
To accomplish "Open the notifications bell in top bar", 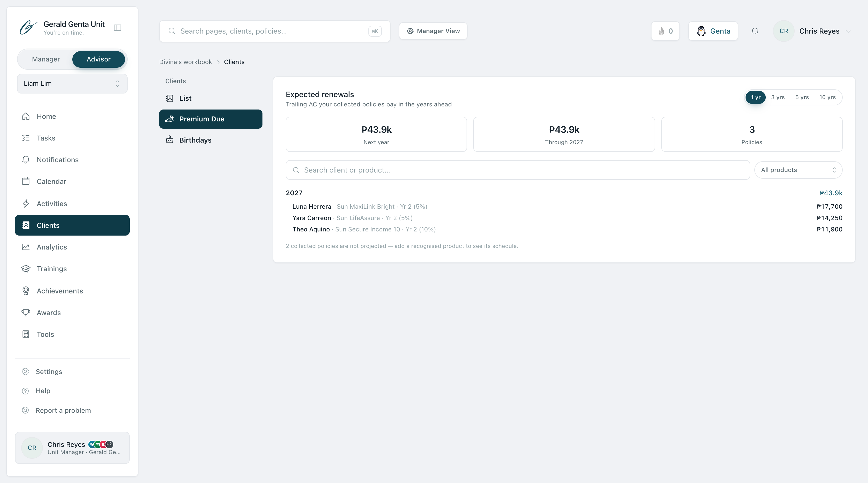I will point(755,31).
